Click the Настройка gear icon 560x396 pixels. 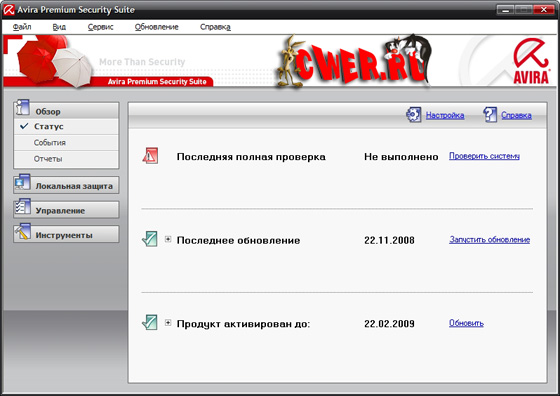414,115
